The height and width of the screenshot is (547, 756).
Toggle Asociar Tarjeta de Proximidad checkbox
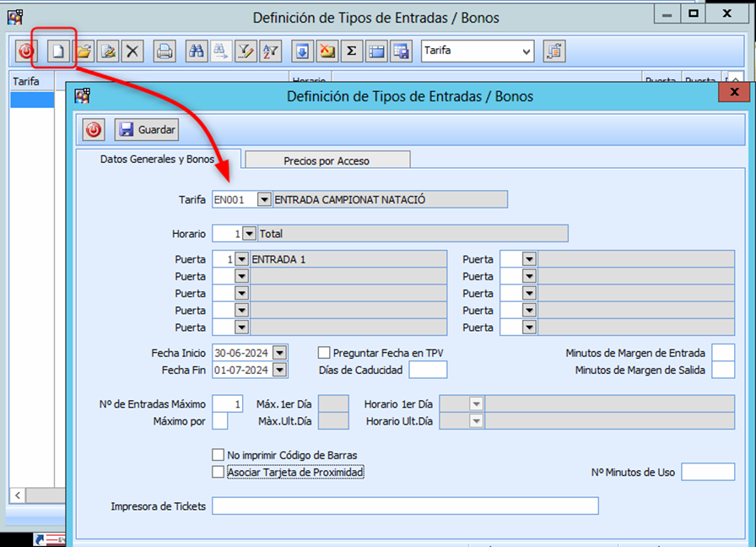pyautogui.click(x=219, y=472)
